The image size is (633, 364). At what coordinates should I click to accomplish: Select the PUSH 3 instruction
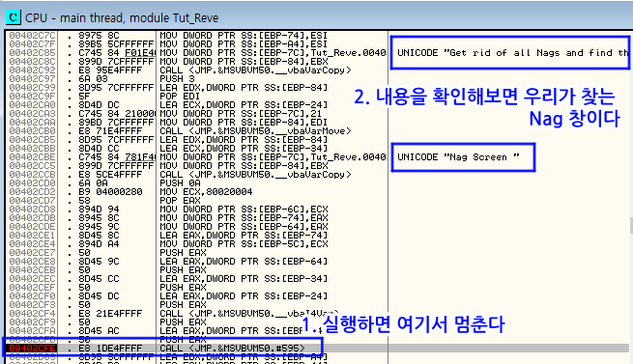click(177, 79)
